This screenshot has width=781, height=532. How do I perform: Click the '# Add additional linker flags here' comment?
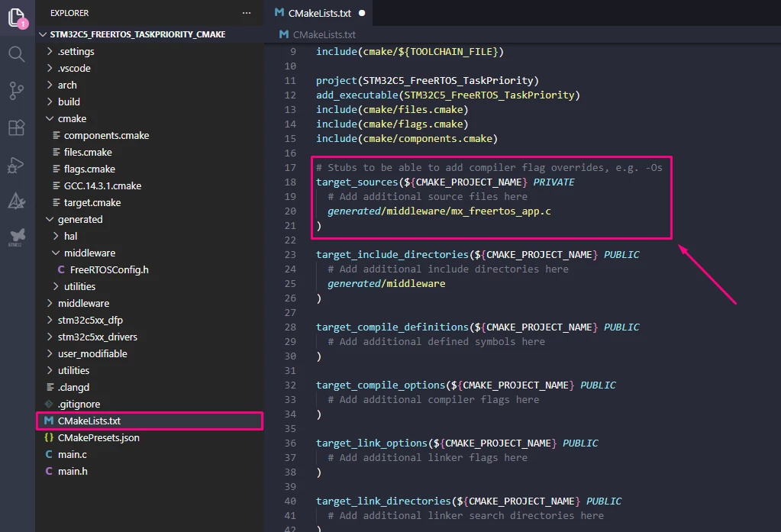pyautogui.click(x=428, y=458)
